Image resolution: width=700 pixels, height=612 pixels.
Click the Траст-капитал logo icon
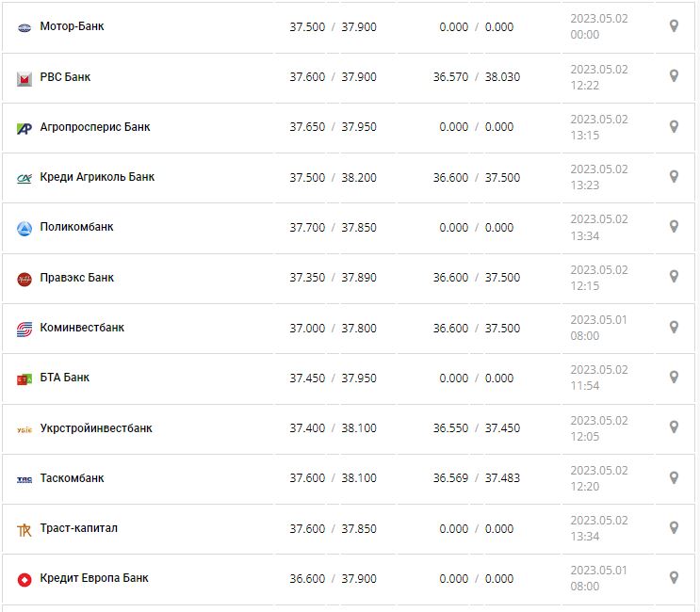coord(24,529)
